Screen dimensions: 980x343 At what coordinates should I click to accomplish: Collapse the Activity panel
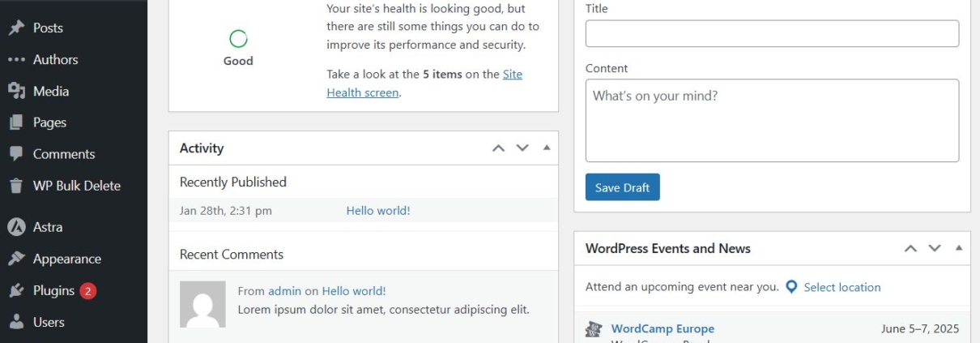pyautogui.click(x=546, y=148)
